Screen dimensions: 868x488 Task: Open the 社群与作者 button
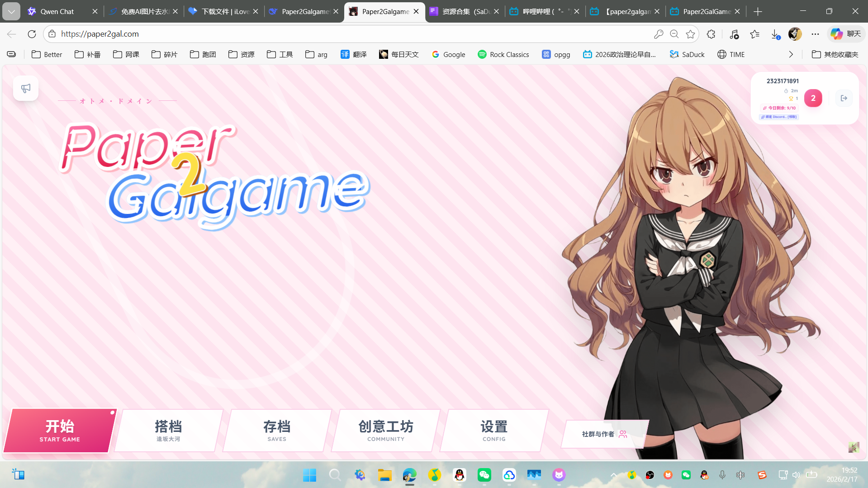coord(605,434)
